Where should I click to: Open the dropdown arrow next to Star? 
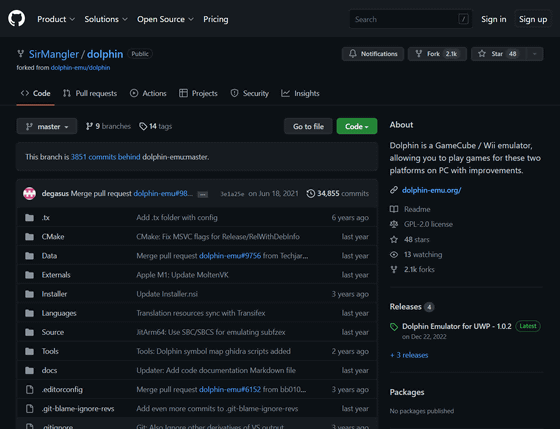click(535, 54)
